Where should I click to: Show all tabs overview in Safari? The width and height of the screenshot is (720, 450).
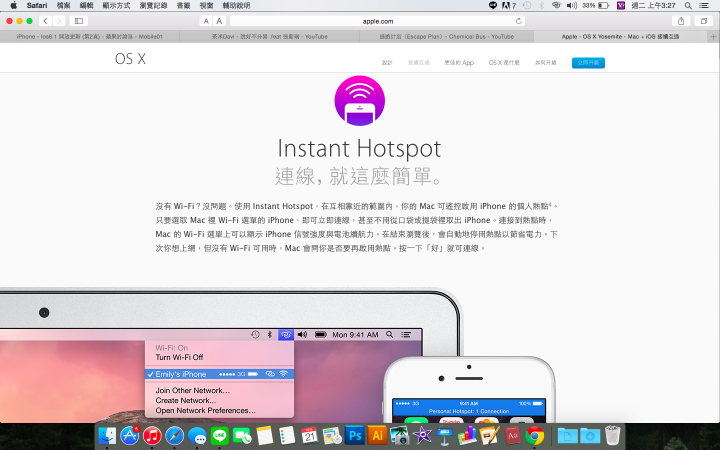(703, 21)
